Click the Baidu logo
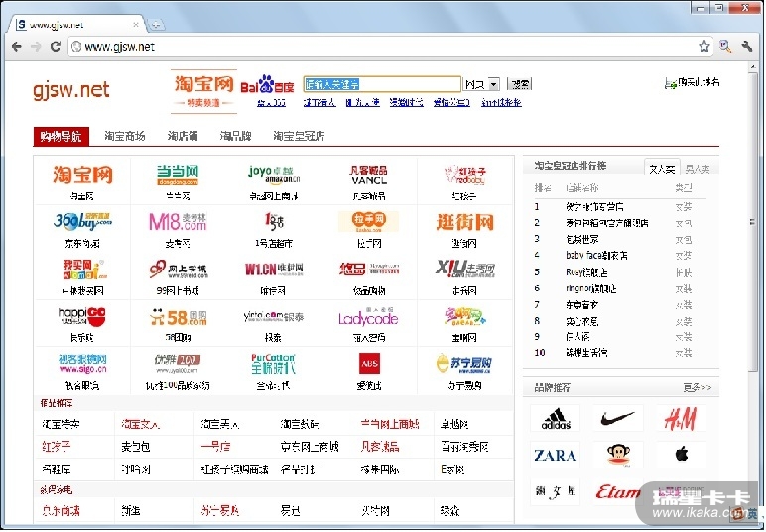Viewport: 766px width, 532px height. (267, 85)
